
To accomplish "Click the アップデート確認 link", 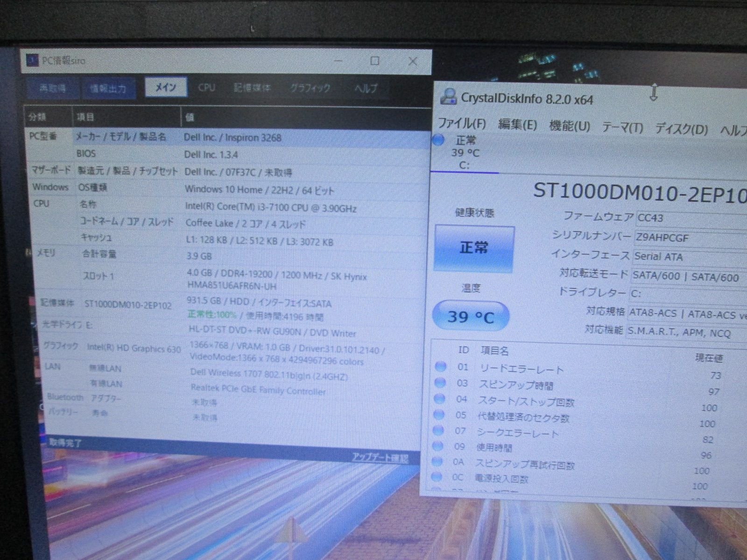I will click(380, 458).
